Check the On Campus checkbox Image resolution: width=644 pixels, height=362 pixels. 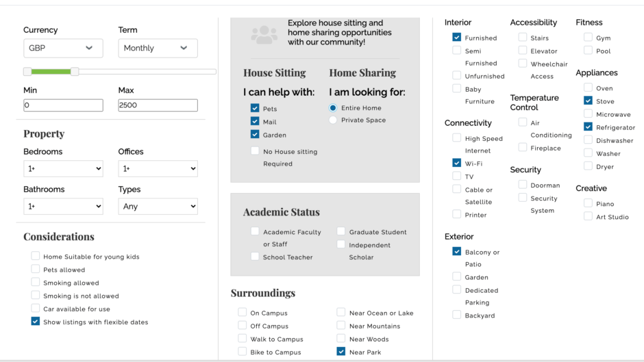(x=242, y=312)
